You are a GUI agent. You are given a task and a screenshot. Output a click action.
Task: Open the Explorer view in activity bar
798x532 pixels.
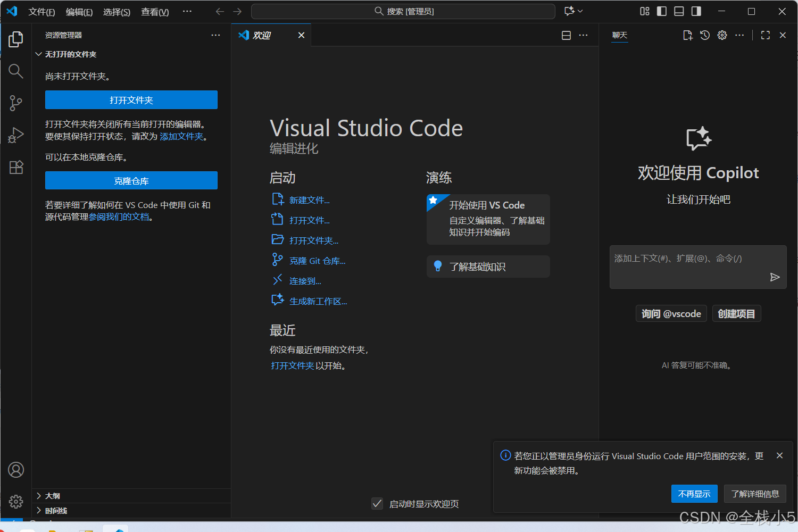point(16,39)
